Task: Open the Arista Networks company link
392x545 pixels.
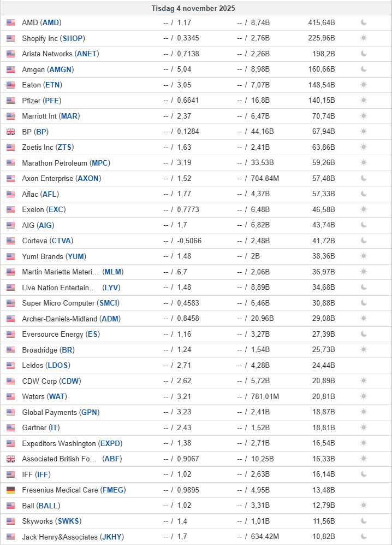Action: [47, 54]
